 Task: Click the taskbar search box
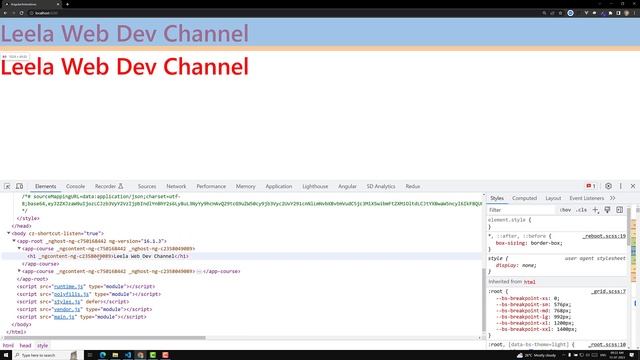click(45, 355)
